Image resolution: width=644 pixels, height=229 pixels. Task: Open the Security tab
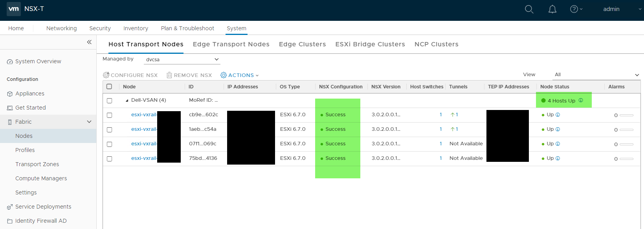[100, 28]
